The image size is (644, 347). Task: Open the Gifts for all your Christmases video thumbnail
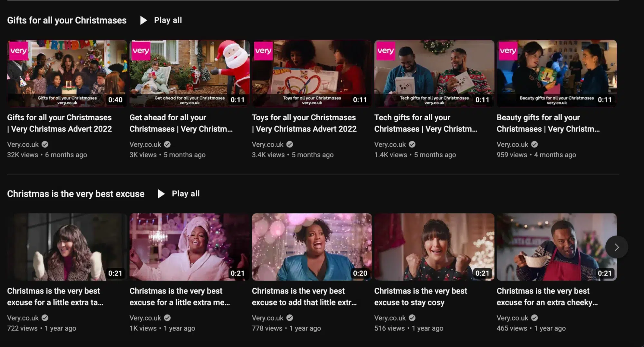pos(67,74)
